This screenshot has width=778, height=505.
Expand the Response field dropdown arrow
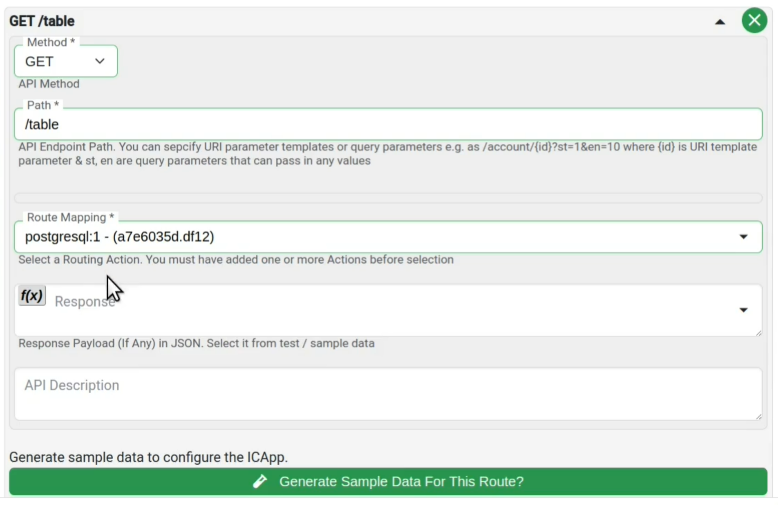pos(743,310)
